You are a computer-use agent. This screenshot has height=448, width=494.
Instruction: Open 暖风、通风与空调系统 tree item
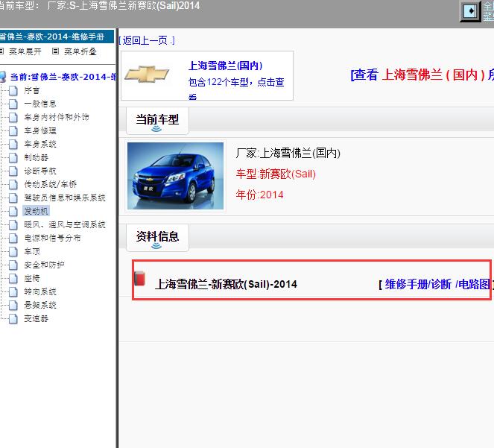tap(65, 225)
